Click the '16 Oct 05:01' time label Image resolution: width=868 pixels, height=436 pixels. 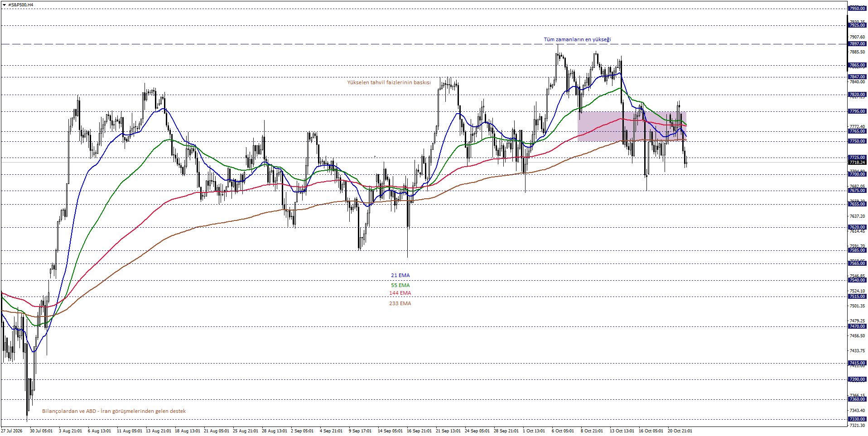tap(651, 431)
